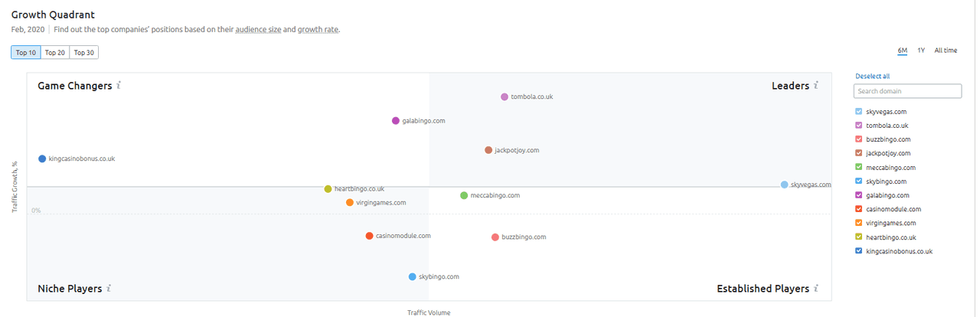The width and height of the screenshot is (980, 317).
Task: Toggle the kingcasinobonus.co.uk checkbox
Action: click(858, 251)
